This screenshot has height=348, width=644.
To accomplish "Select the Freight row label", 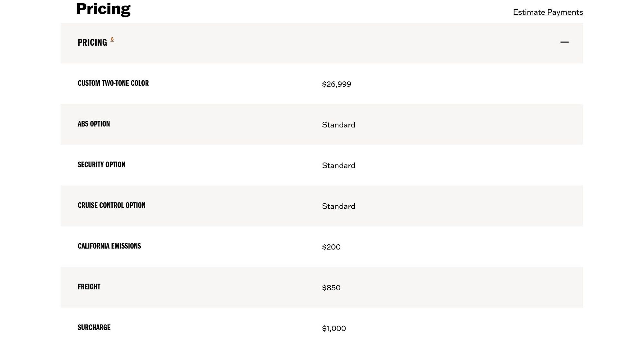I will (89, 287).
